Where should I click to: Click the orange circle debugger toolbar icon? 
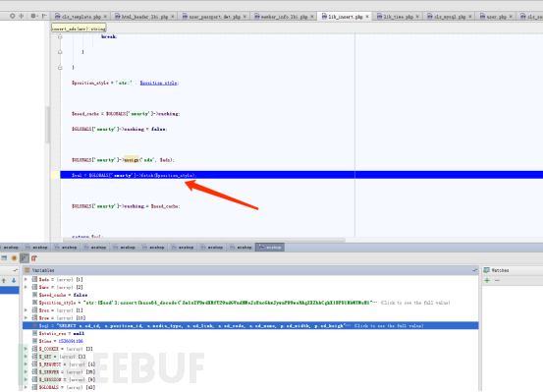coord(14,258)
